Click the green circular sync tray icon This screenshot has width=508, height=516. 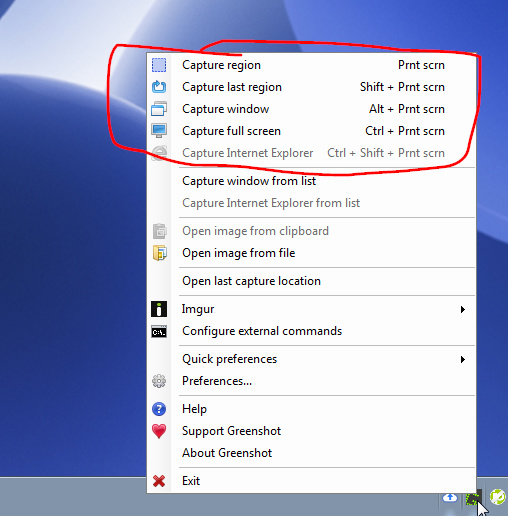click(x=498, y=497)
